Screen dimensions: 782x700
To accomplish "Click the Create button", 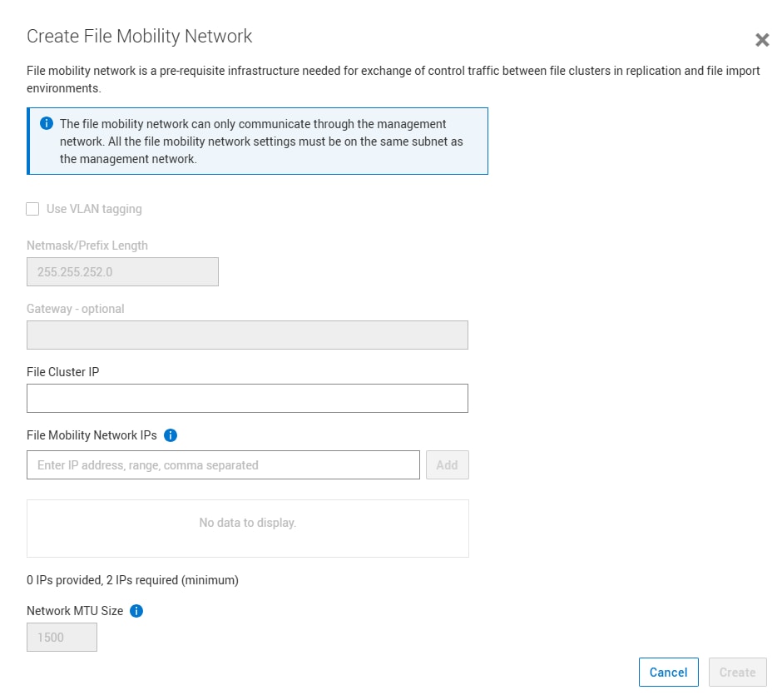I will (738, 672).
